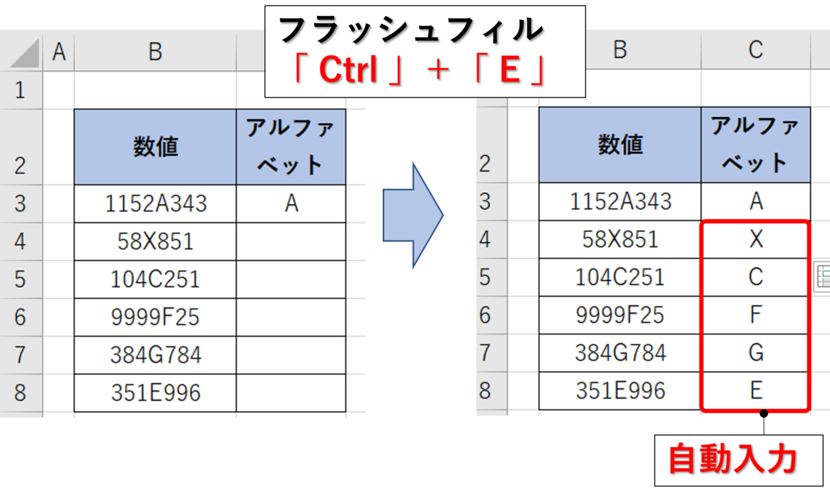Select the empty cell next to 58X851 in left sheet
Viewport: 830px width, 504px height.
(291, 242)
